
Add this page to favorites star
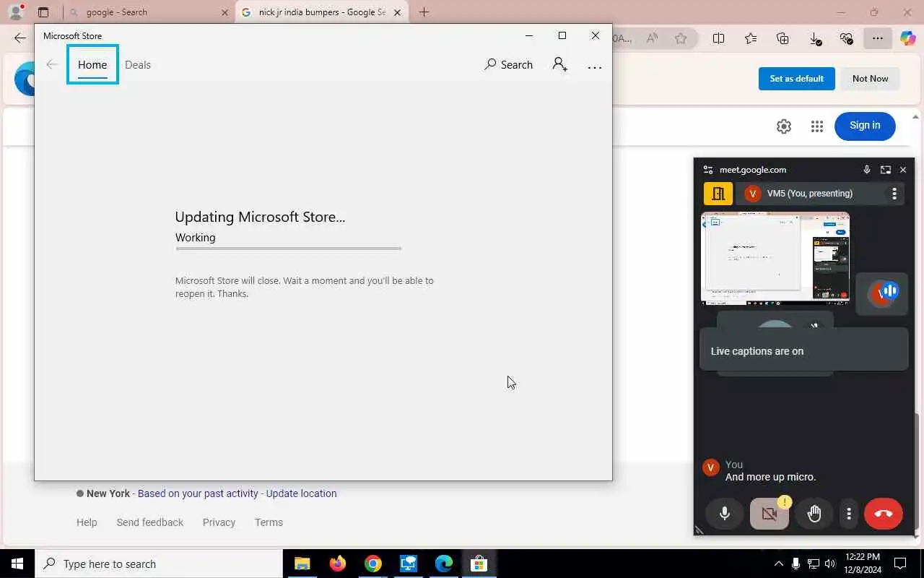pyautogui.click(x=681, y=38)
